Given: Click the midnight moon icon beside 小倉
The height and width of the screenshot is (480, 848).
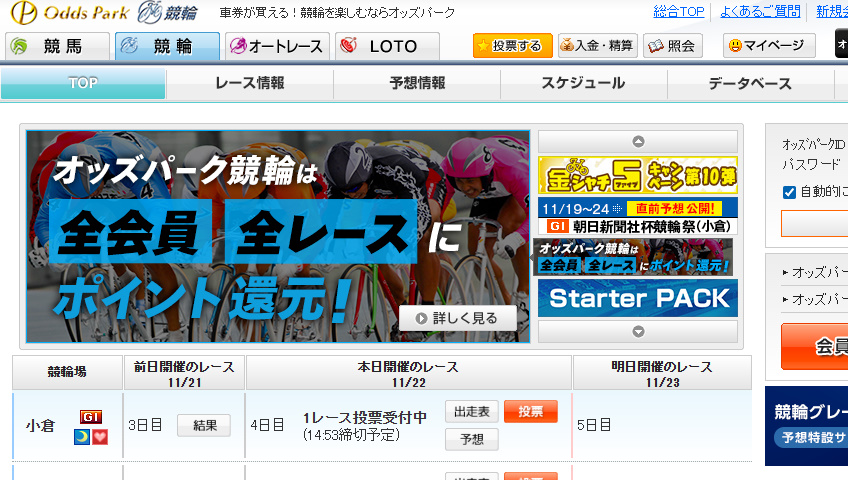Looking at the screenshot, I should [x=82, y=436].
